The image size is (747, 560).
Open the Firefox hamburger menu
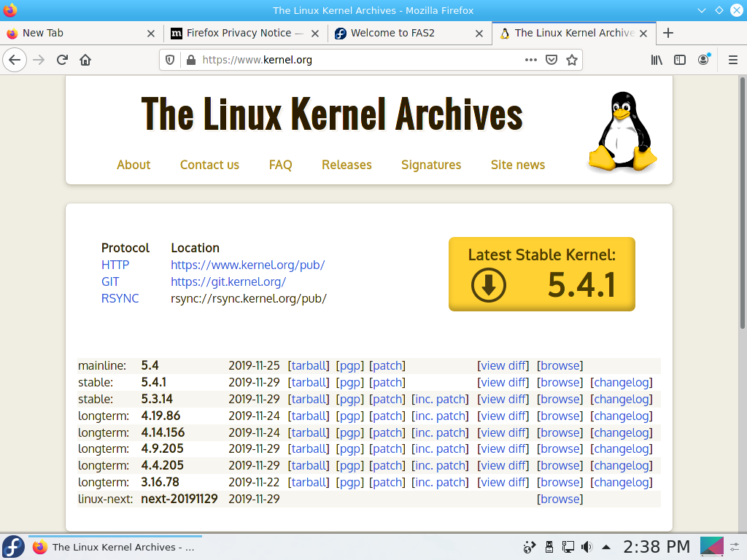click(x=733, y=60)
